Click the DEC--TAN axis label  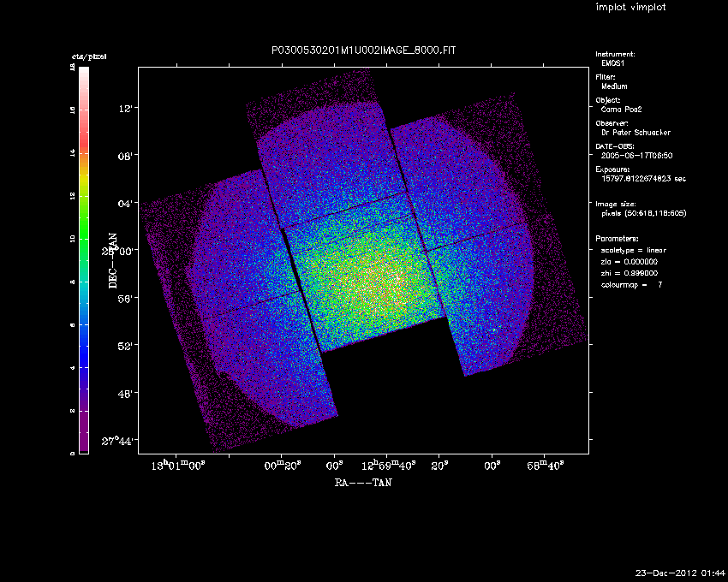[111, 259]
